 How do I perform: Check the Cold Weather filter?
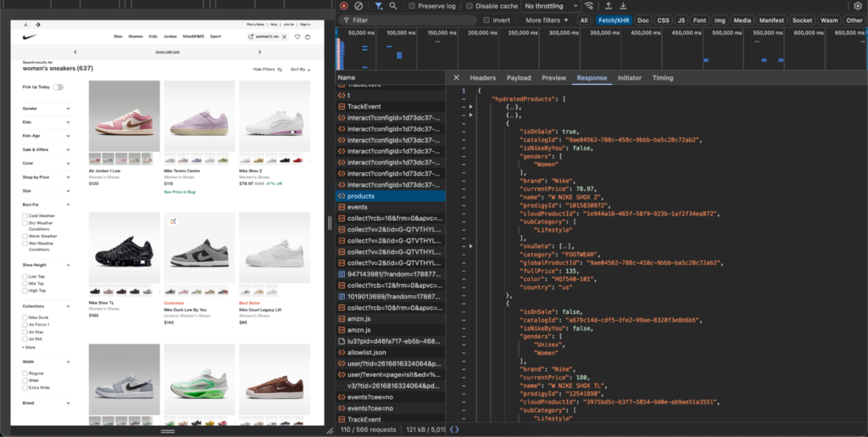pyautogui.click(x=25, y=216)
